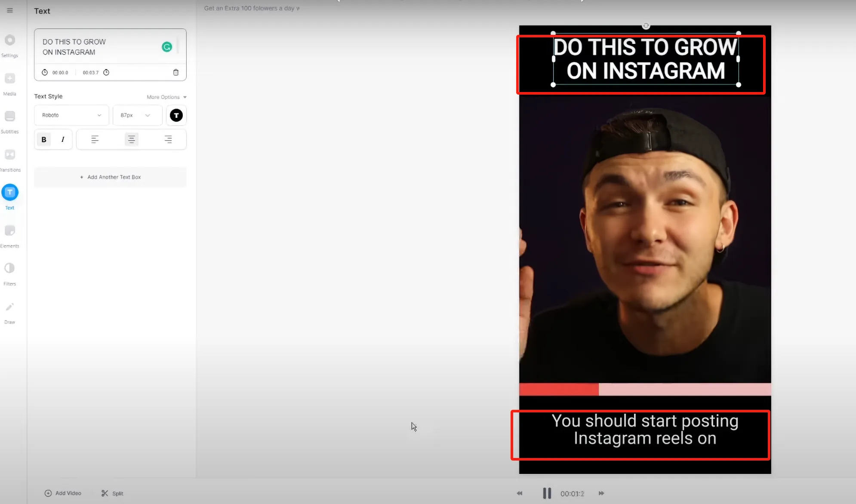Click Add Video button
The image size is (856, 504).
tap(63, 493)
